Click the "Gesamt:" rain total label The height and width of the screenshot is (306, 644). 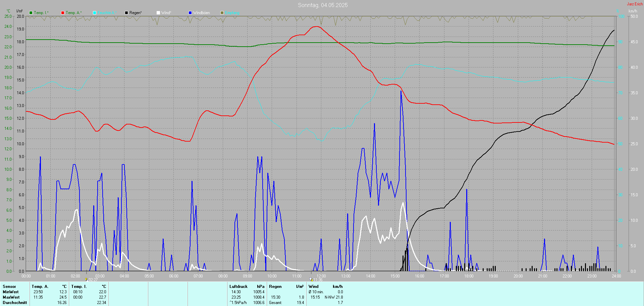pos(276,303)
